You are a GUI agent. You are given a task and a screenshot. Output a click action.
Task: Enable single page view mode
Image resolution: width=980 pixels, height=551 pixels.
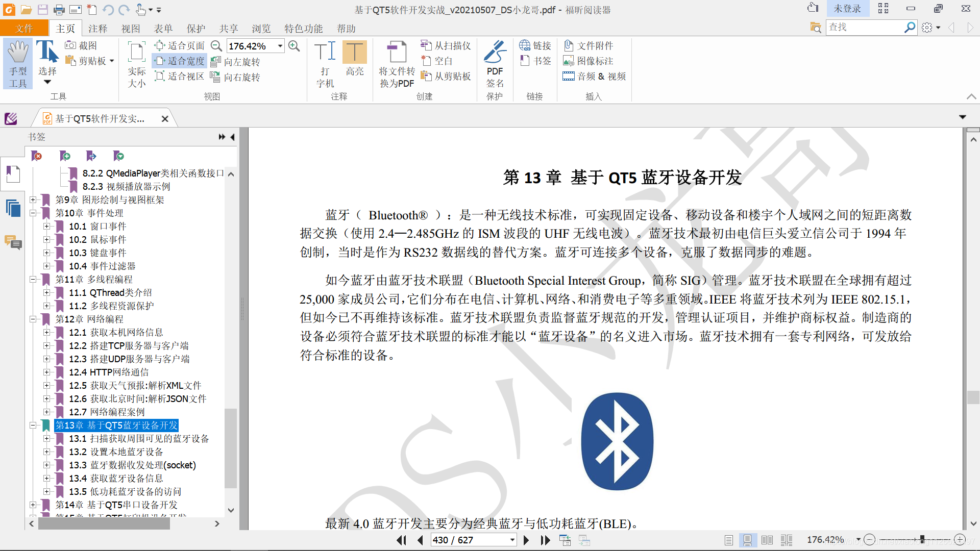pyautogui.click(x=729, y=540)
